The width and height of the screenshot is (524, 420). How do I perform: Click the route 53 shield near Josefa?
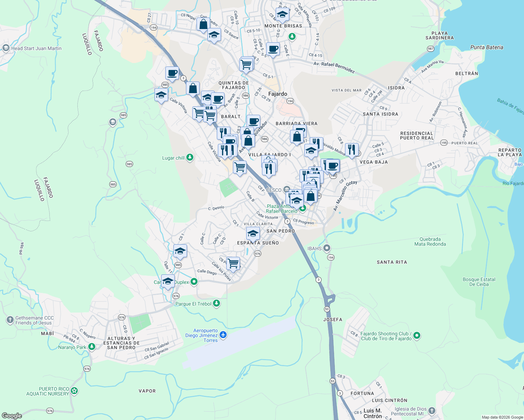tap(327, 309)
